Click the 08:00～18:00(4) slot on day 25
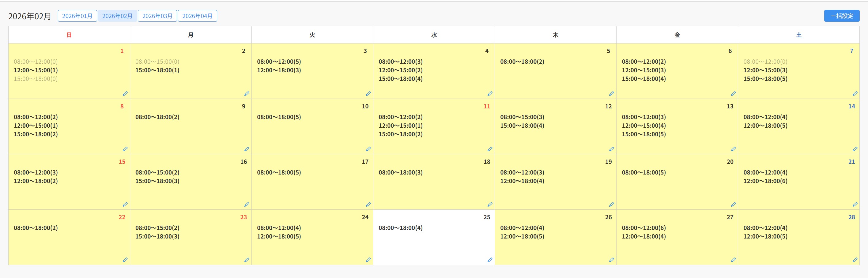This screenshot has height=278, width=868. [400, 228]
